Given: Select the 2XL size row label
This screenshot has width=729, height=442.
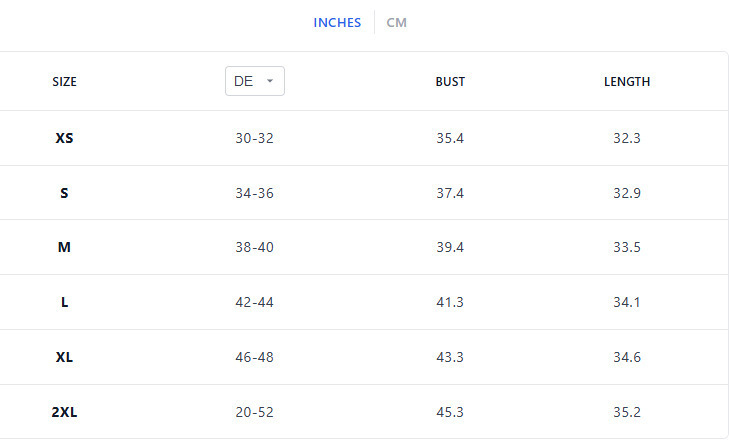Looking at the screenshot, I should [64, 412].
